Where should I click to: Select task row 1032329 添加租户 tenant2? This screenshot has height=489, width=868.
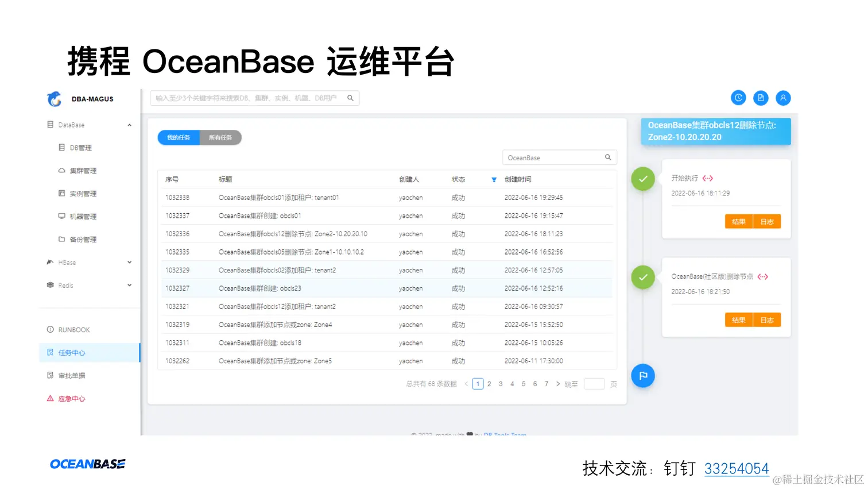point(387,270)
